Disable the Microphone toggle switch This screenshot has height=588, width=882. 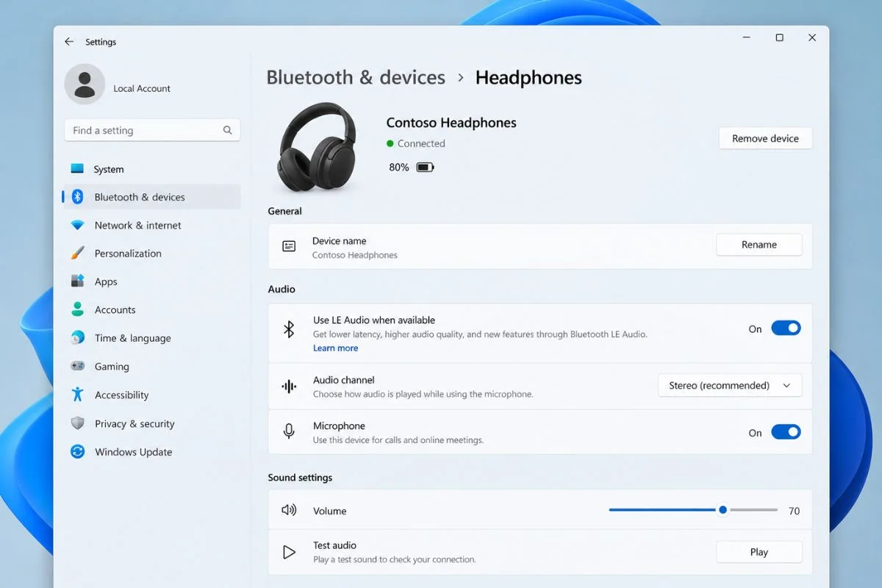click(786, 432)
